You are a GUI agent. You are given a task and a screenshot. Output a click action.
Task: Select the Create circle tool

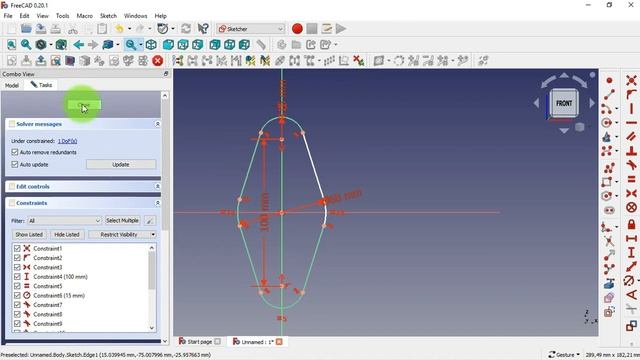607,123
